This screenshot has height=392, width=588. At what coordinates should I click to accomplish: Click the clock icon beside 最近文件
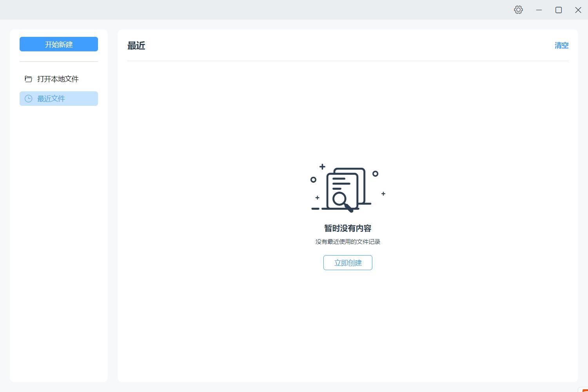coord(28,99)
